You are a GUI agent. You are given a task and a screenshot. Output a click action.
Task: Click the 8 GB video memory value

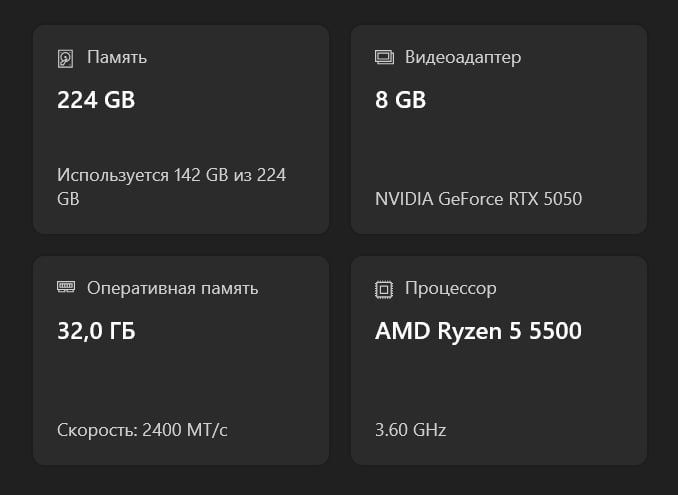tap(400, 100)
